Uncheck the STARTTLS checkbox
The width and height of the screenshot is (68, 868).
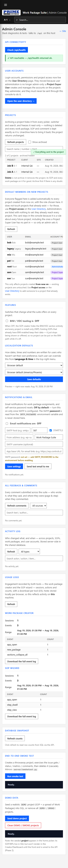click(51, 430)
